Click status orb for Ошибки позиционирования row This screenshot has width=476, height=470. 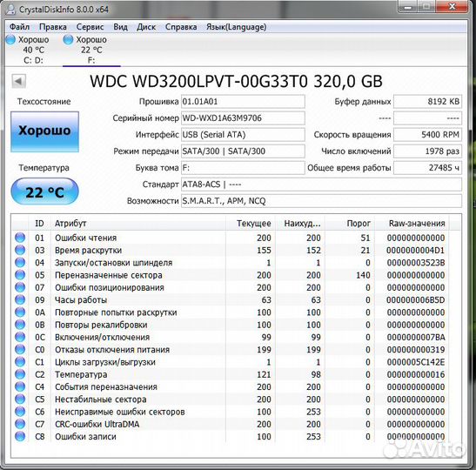click(x=20, y=287)
